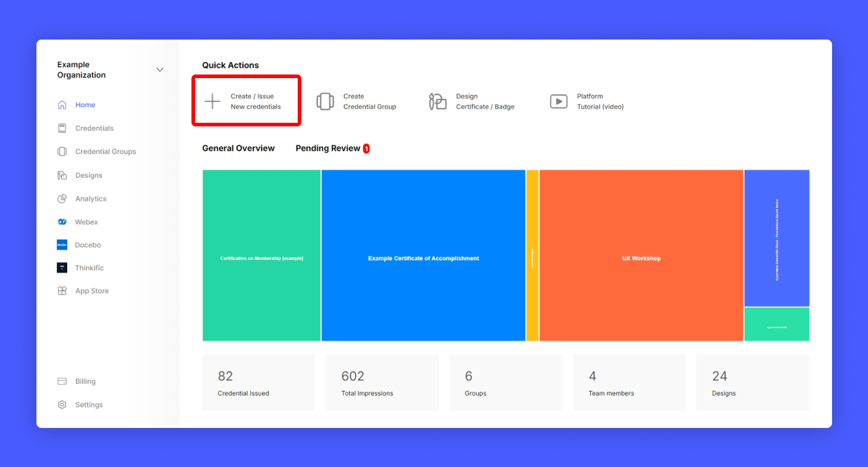Click the Settings gear icon
The width and height of the screenshot is (868, 467).
click(x=62, y=405)
